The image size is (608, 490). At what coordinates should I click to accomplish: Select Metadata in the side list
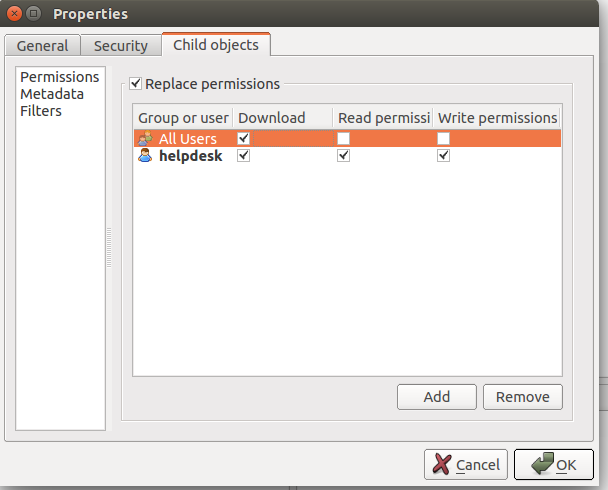(x=52, y=94)
